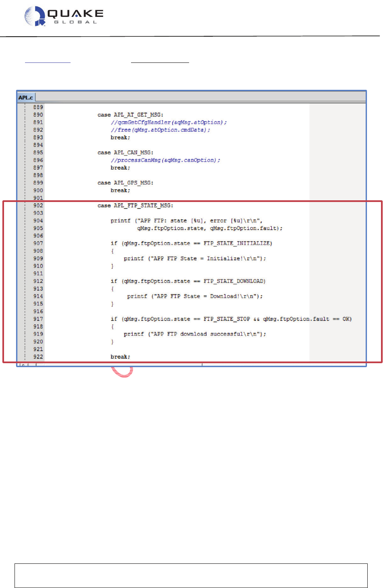Click the closing brace on line 915
The height and width of the screenshot is (588, 383).
(x=112, y=304)
